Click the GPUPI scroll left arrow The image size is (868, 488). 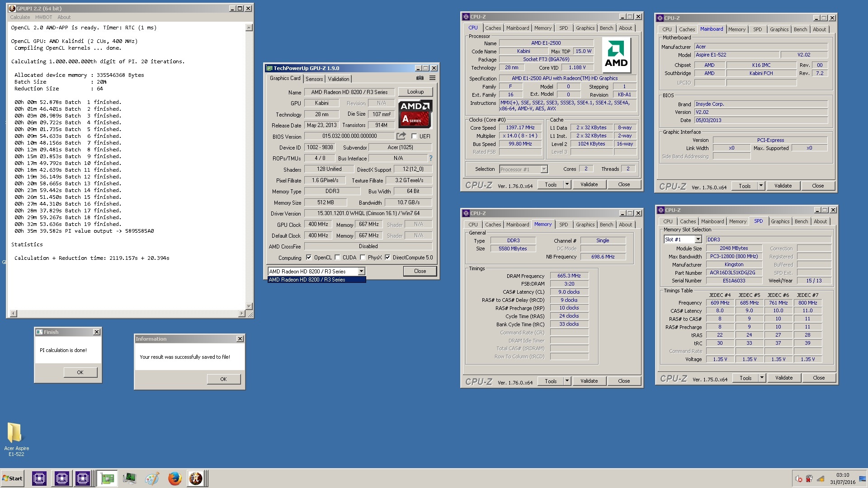click(x=13, y=314)
